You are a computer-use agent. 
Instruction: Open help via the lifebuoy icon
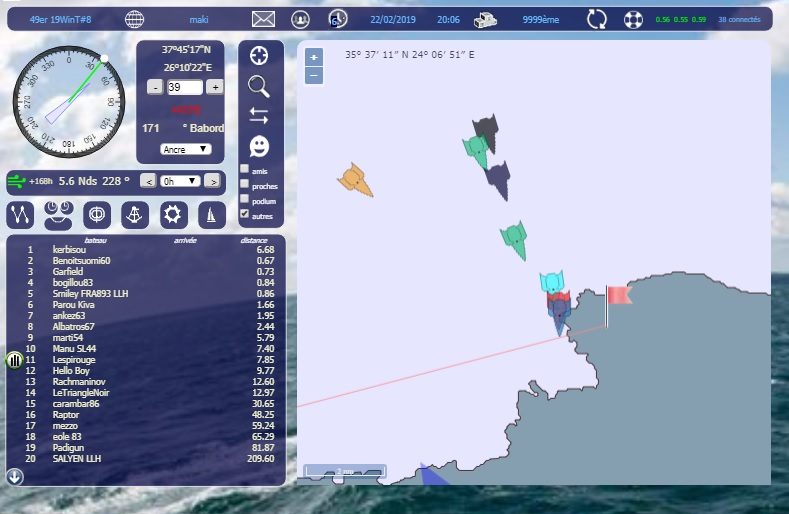632,19
